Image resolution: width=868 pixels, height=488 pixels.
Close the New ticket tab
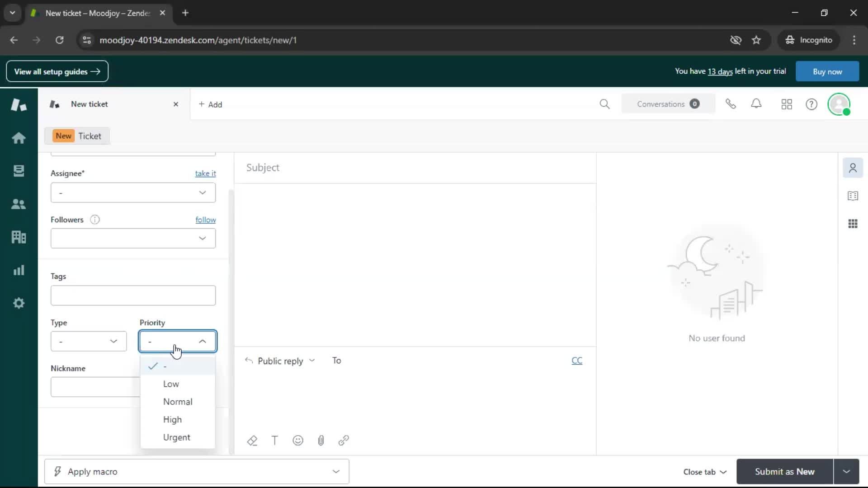[176, 104]
